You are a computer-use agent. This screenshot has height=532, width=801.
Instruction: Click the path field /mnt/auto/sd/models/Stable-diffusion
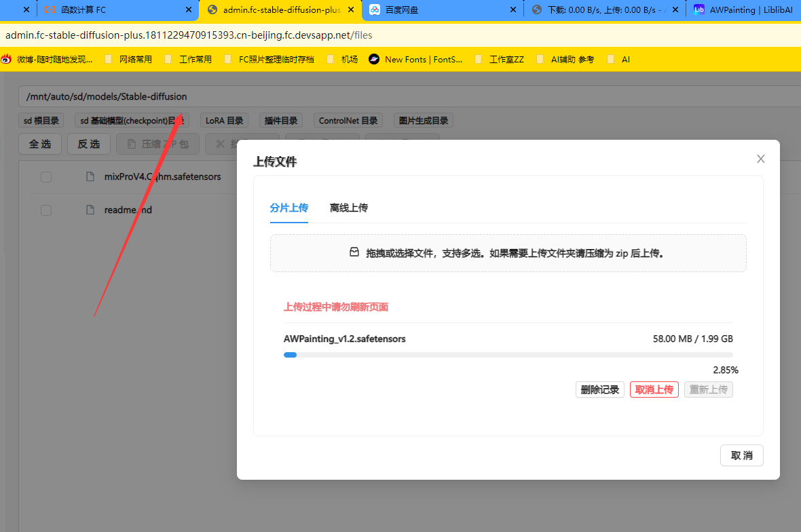click(x=409, y=96)
